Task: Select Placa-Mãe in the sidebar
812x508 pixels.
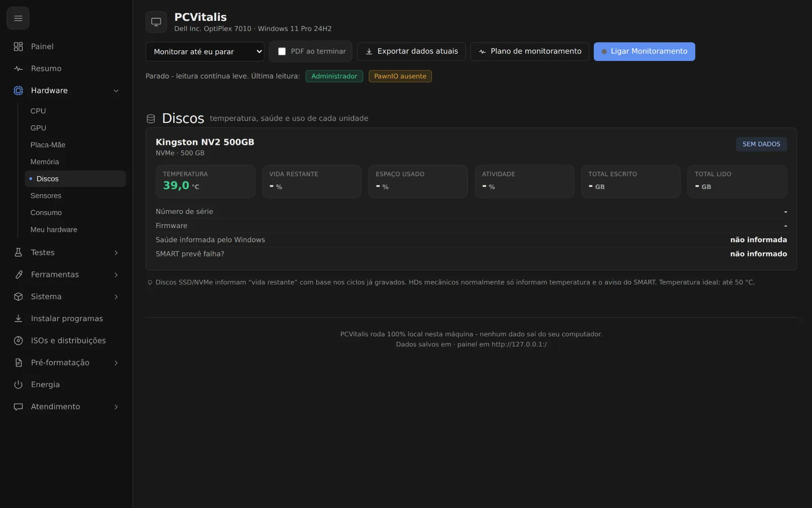Action: [75, 145]
